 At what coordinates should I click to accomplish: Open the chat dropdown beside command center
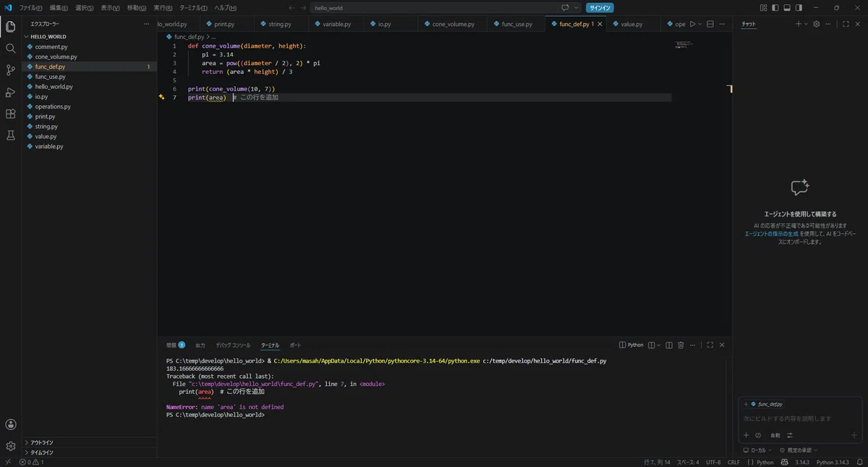click(576, 8)
